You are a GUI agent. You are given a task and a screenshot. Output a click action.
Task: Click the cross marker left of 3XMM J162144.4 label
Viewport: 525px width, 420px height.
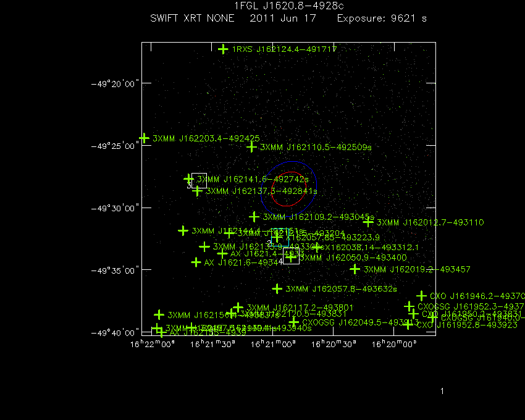pyautogui.click(x=183, y=231)
